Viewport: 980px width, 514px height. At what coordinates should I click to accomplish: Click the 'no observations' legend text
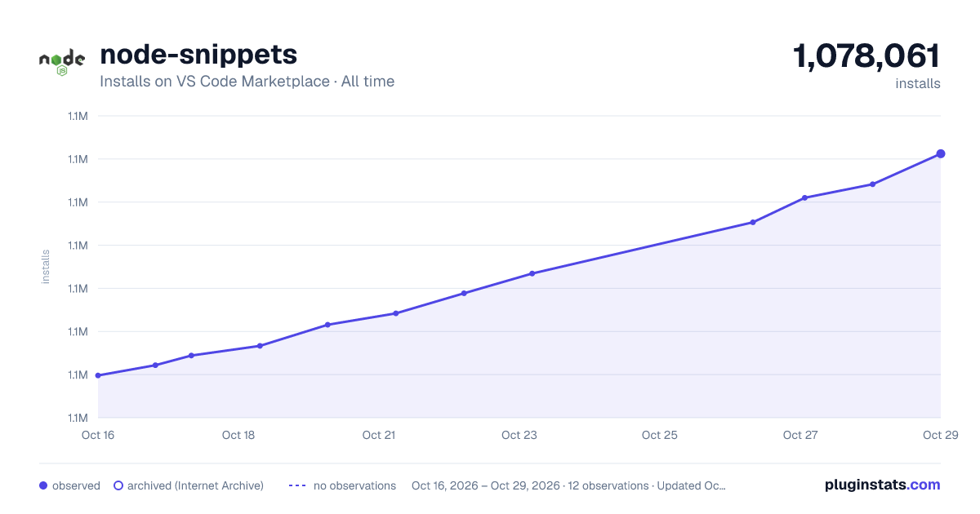[354, 485]
